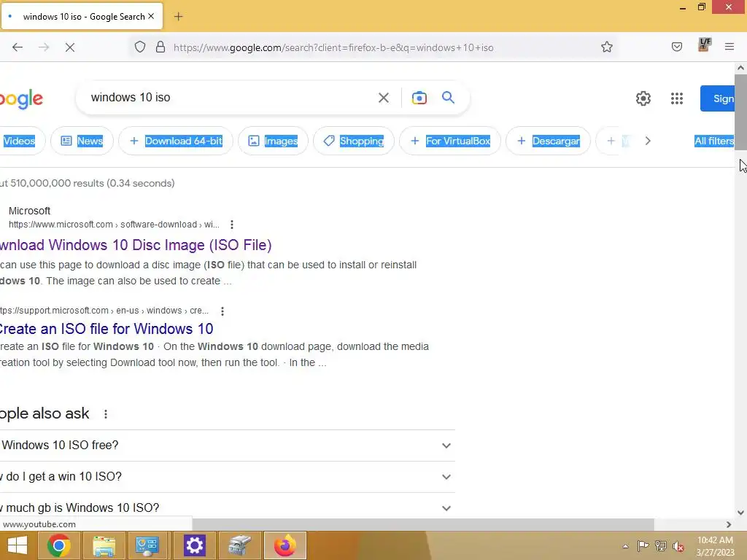Bookmark this page with the star icon
This screenshot has width=747, height=560.
[606, 47]
